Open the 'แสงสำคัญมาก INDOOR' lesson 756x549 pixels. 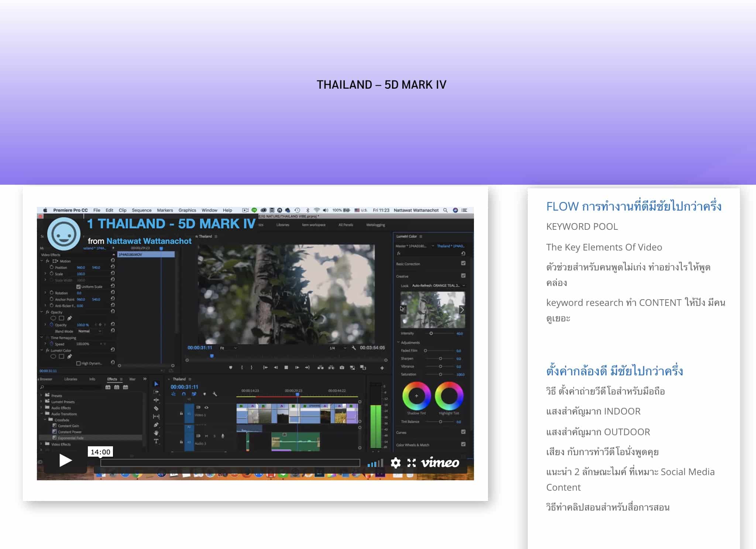pos(593,411)
